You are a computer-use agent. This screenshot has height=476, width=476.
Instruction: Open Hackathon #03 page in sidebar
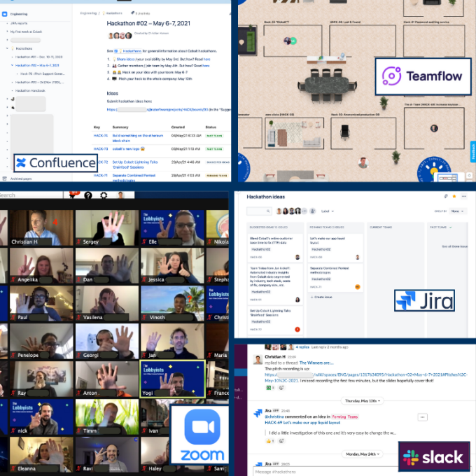click(39, 83)
